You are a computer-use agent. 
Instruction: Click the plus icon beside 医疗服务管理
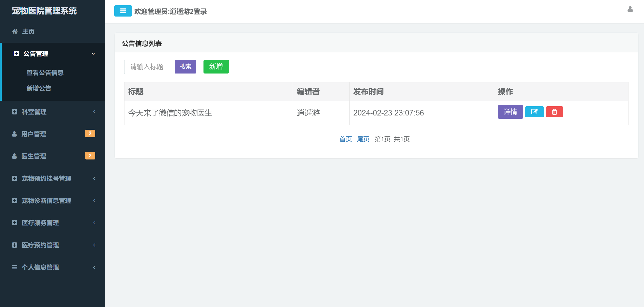tap(14, 223)
